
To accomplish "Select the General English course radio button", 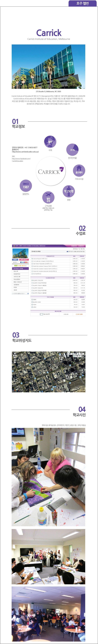I will 32,259.
